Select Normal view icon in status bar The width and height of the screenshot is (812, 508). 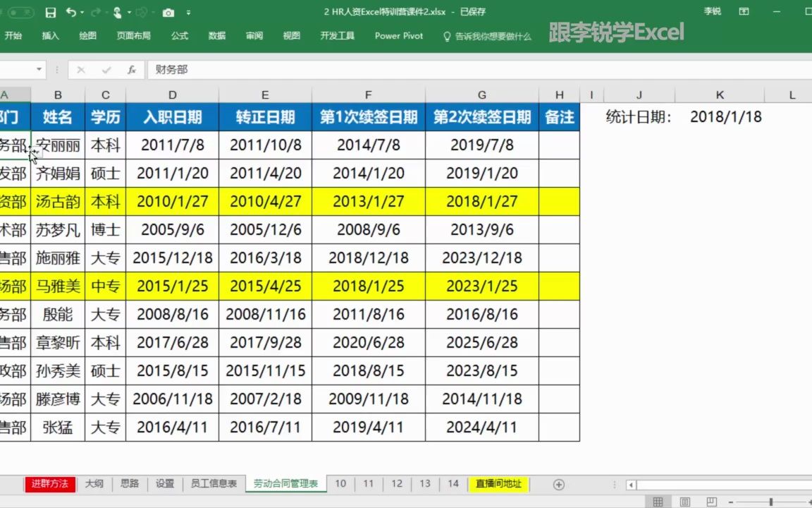point(657,501)
